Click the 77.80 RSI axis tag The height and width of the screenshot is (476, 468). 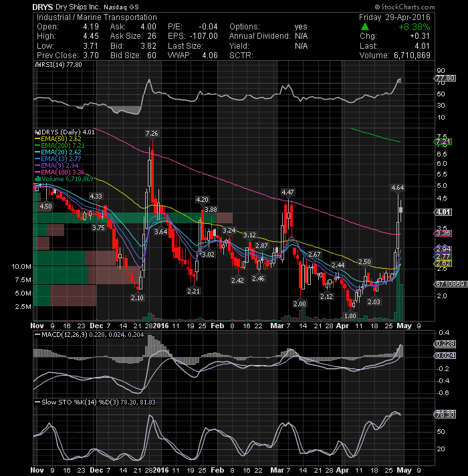click(445, 78)
